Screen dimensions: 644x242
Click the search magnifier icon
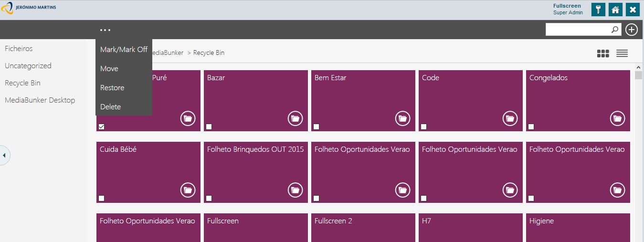pyautogui.click(x=615, y=30)
